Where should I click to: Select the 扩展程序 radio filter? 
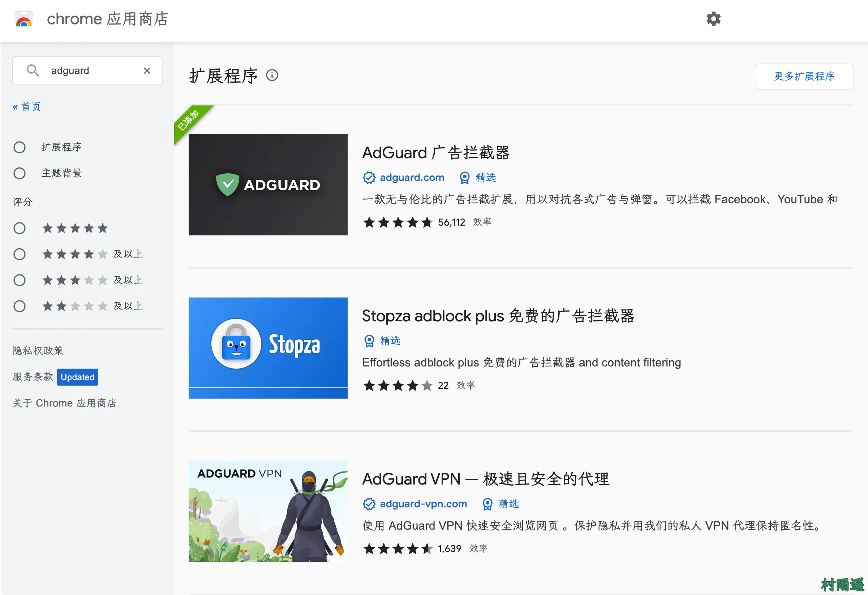pos(20,147)
